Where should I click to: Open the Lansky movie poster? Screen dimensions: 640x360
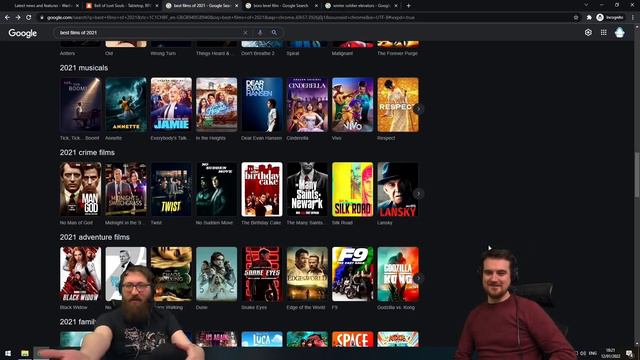[x=398, y=189]
